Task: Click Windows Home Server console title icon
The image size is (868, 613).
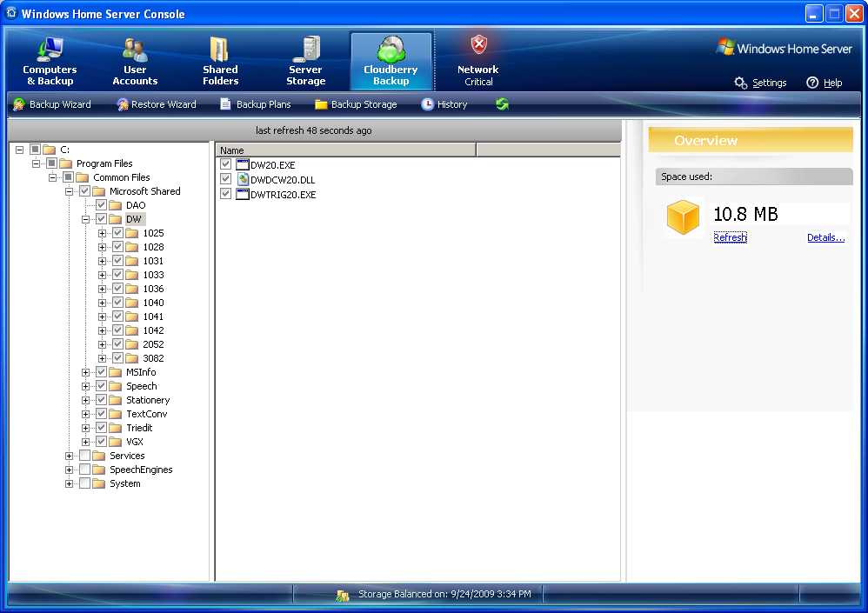Action: [11, 13]
